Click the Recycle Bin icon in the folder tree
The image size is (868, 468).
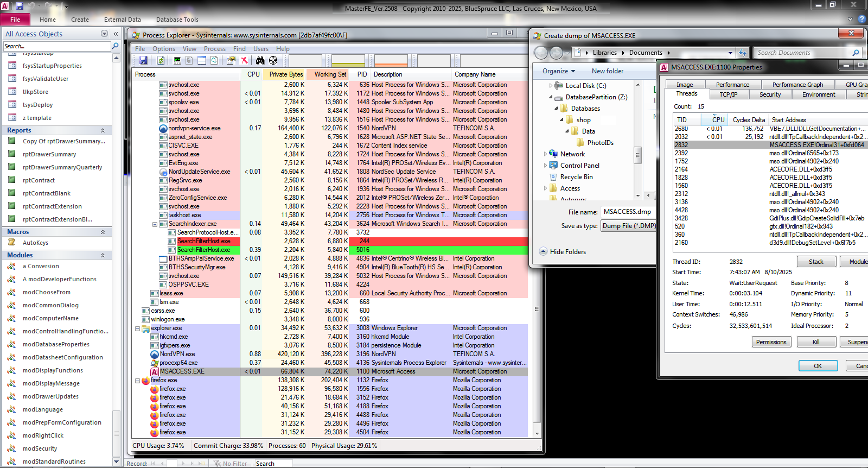pyautogui.click(x=553, y=177)
